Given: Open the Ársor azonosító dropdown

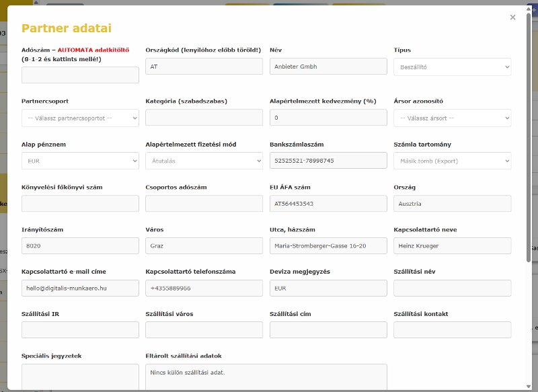Looking at the screenshot, I should (452, 118).
